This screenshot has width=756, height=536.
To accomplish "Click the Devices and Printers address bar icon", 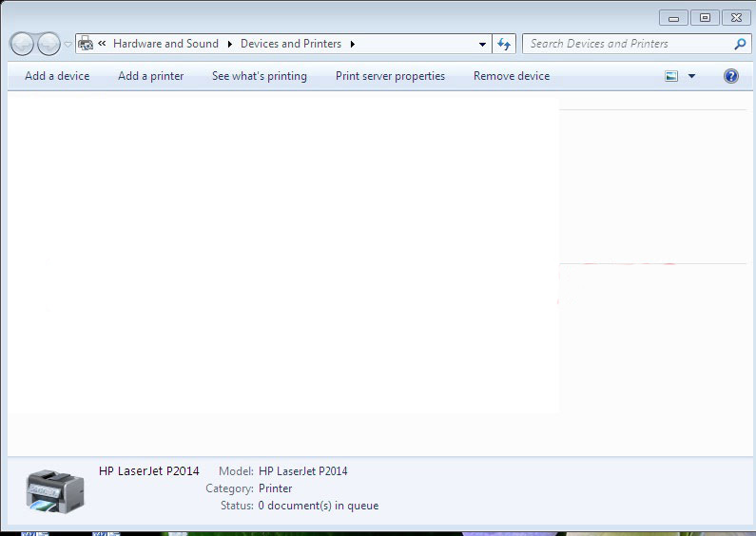I will 86,44.
